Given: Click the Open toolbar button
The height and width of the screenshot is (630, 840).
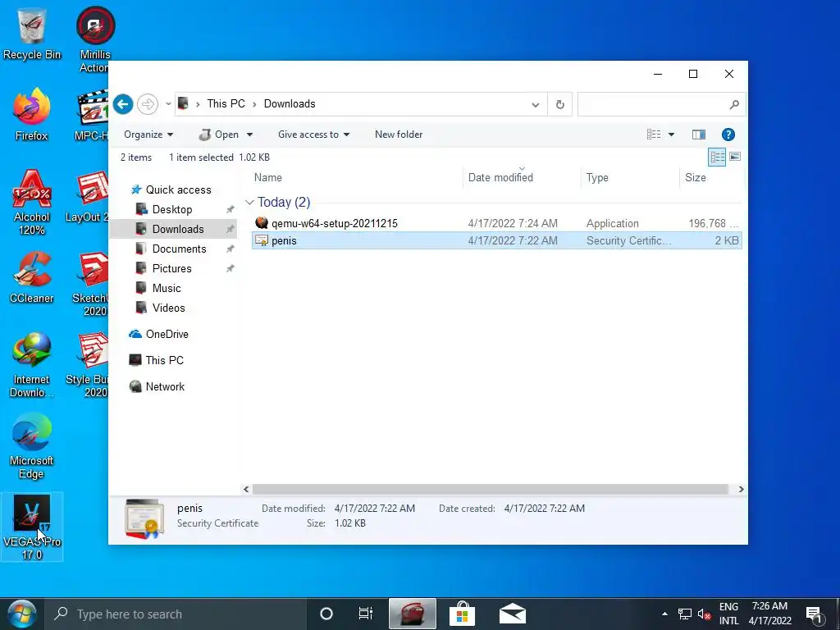Looking at the screenshot, I should pos(219,135).
